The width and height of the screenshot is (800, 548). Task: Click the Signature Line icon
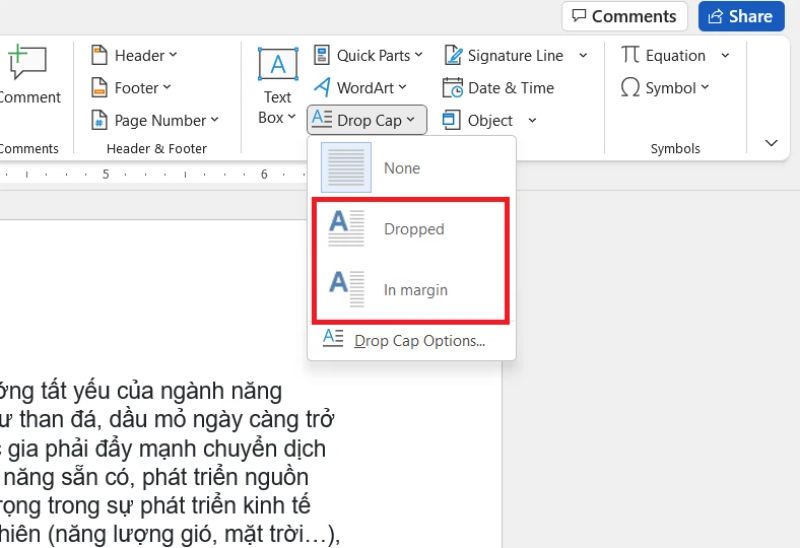point(453,55)
